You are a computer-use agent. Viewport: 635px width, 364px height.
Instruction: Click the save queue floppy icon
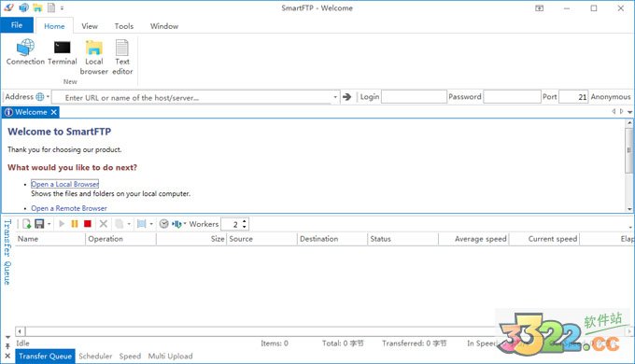(39, 224)
